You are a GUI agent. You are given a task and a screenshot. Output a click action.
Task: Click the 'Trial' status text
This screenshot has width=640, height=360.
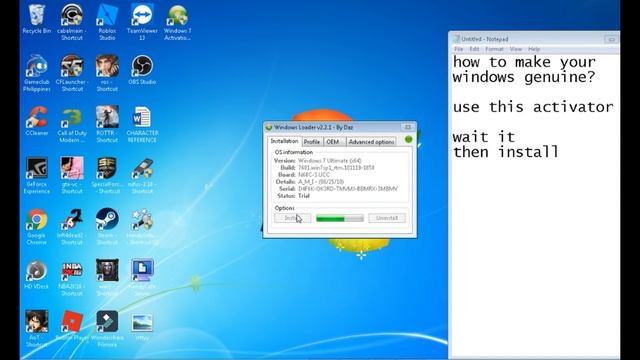click(304, 196)
